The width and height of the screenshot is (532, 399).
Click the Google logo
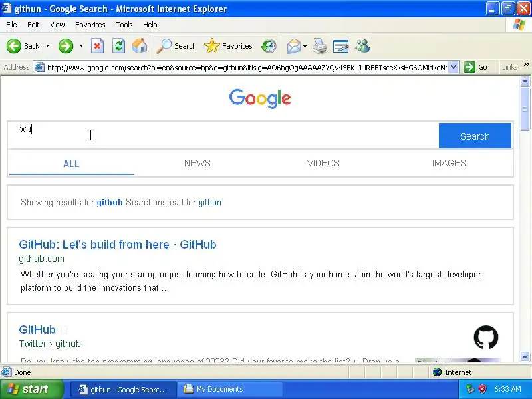(260, 98)
